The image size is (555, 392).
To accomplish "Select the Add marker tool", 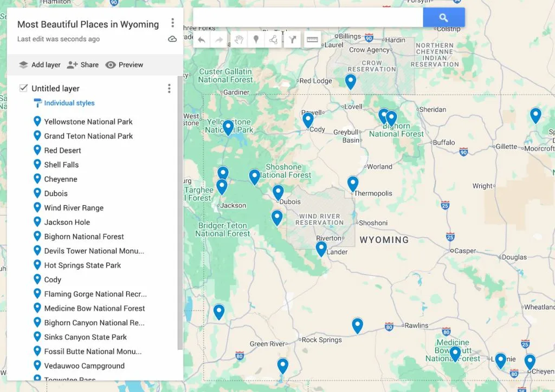I will click(256, 40).
